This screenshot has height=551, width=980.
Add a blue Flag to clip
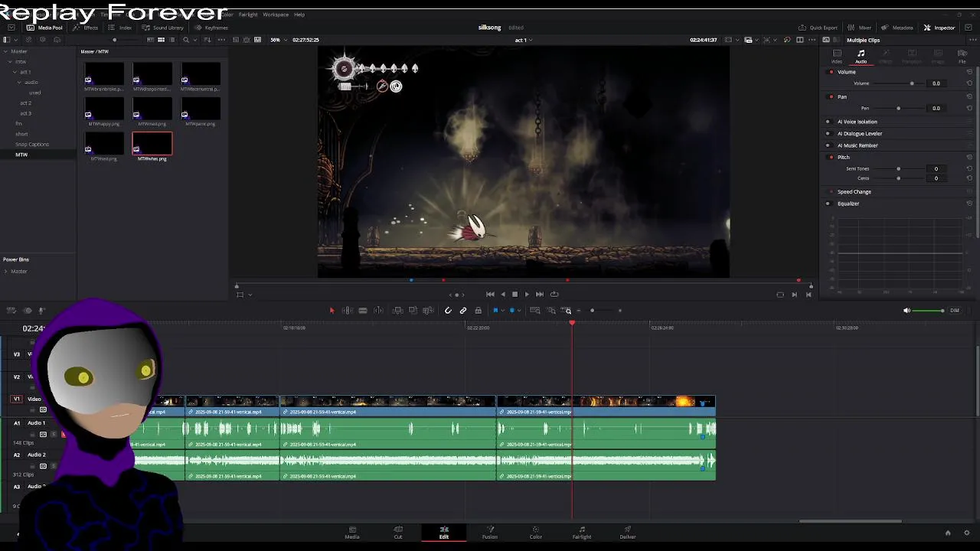495,311
